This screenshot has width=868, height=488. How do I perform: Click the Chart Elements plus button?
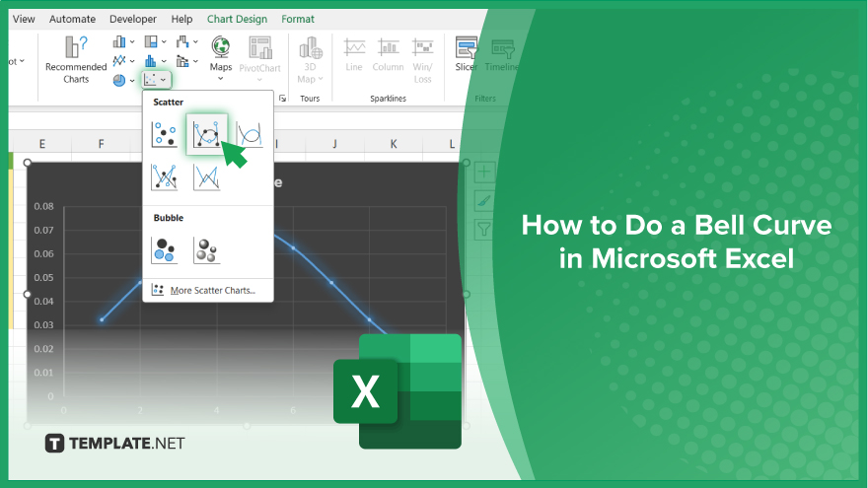coord(484,172)
